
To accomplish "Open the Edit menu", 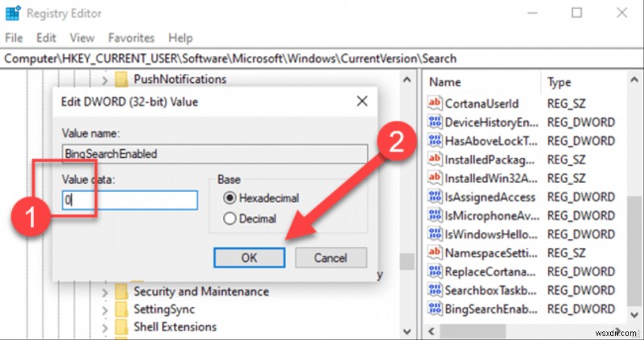I will 46,38.
